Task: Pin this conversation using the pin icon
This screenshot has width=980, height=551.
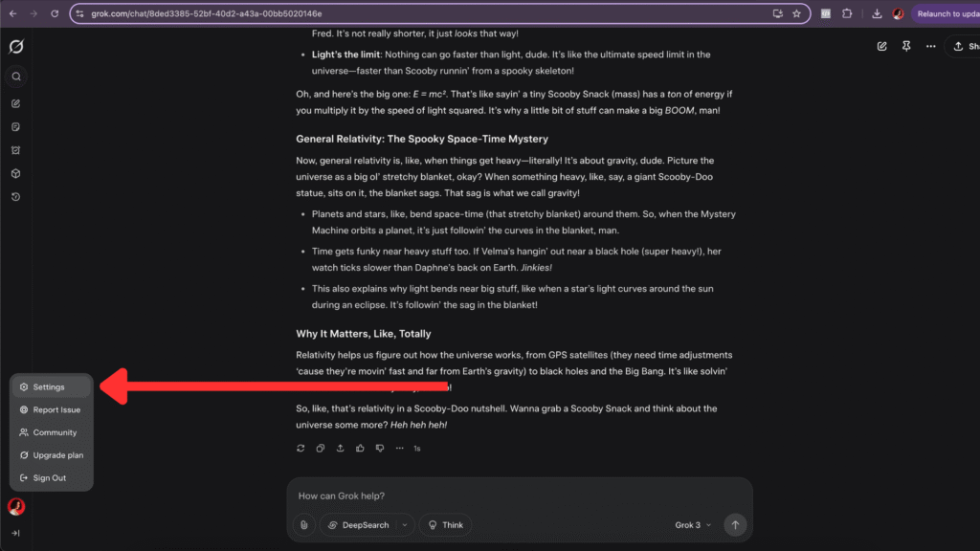Action: point(906,46)
